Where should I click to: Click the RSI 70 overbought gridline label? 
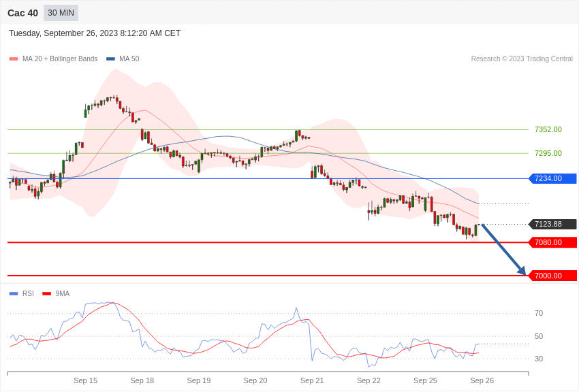pyautogui.click(x=538, y=313)
